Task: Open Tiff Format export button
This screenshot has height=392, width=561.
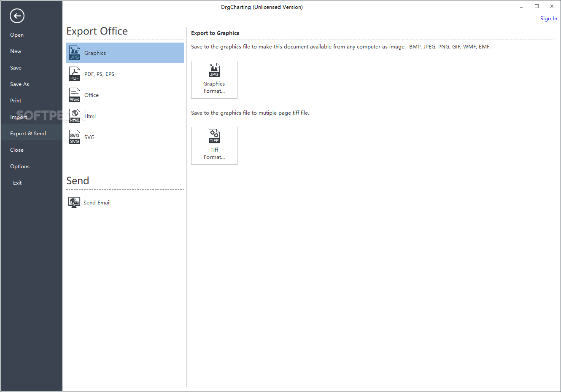Action: point(214,146)
